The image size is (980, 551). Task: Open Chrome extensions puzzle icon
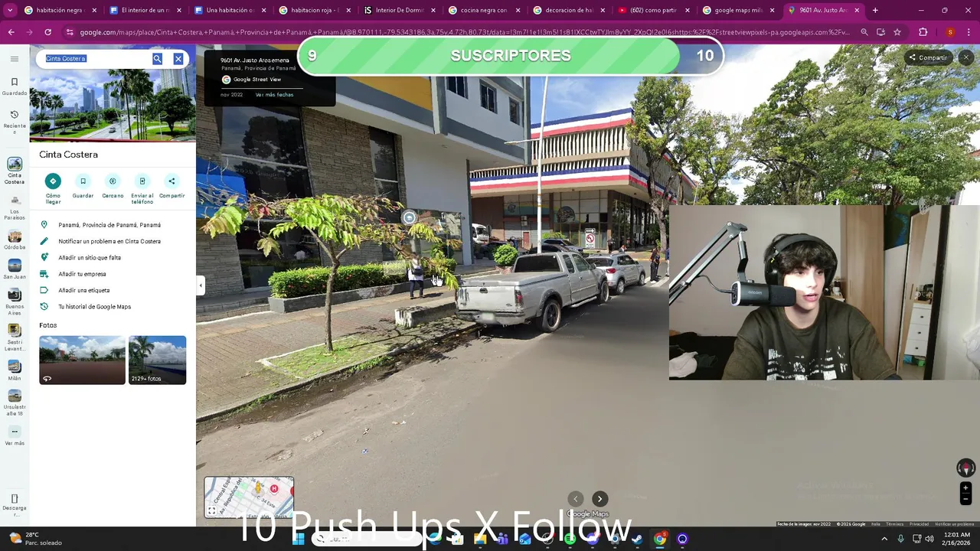[923, 32]
